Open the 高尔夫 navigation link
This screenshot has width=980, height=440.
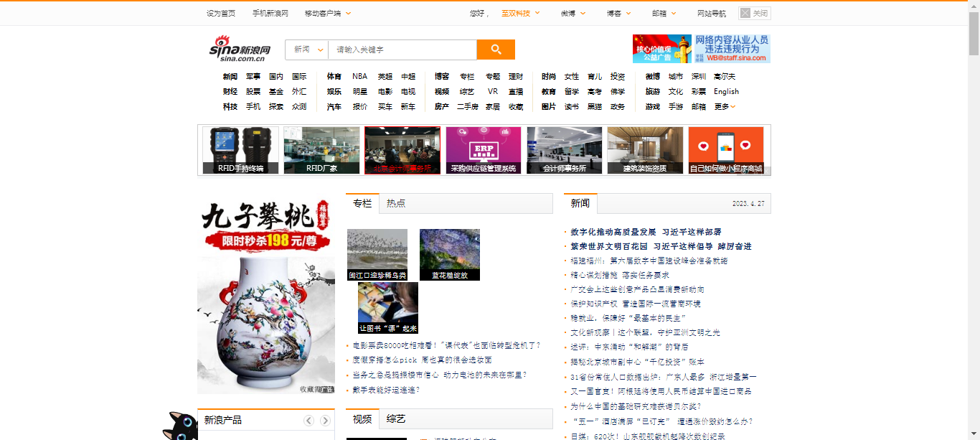(725, 76)
